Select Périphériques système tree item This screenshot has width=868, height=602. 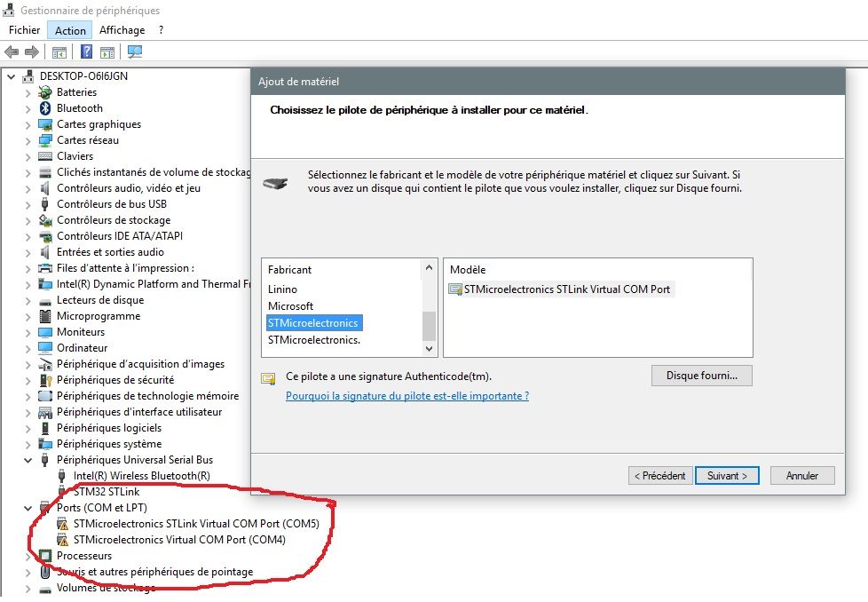click(109, 444)
